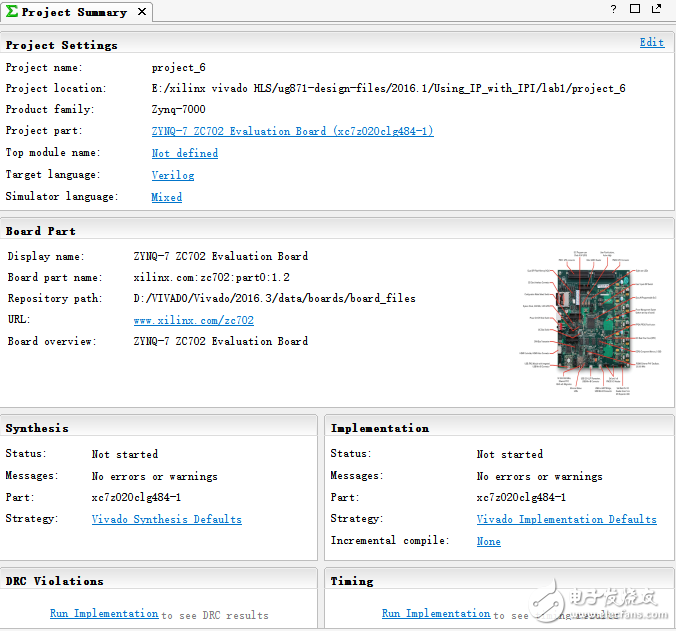Click Display name ZYNQ-7 ZC702 Evaluation Board value

[x=221, y=256]
